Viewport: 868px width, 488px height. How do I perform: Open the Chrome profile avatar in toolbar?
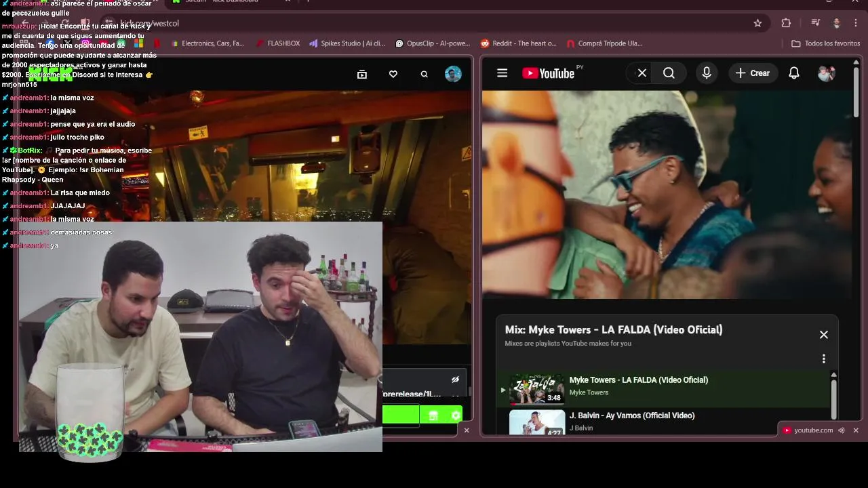tap(837, 23)
